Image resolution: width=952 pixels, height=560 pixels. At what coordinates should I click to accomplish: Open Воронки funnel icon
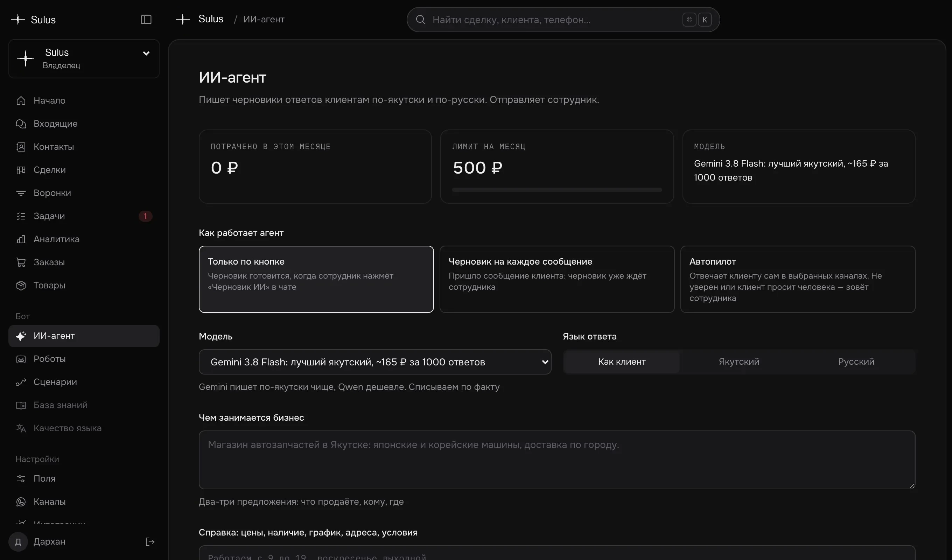coord(21,193)
